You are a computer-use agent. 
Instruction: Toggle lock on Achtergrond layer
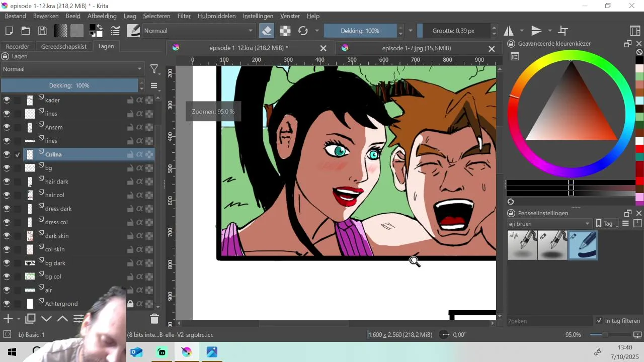pos(130,304)
